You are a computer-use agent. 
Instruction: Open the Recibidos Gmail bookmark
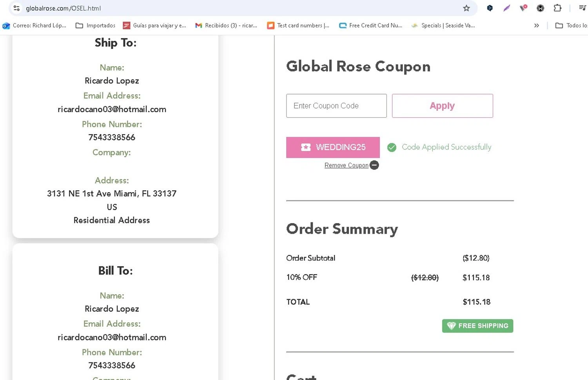(x=226, y=25)
